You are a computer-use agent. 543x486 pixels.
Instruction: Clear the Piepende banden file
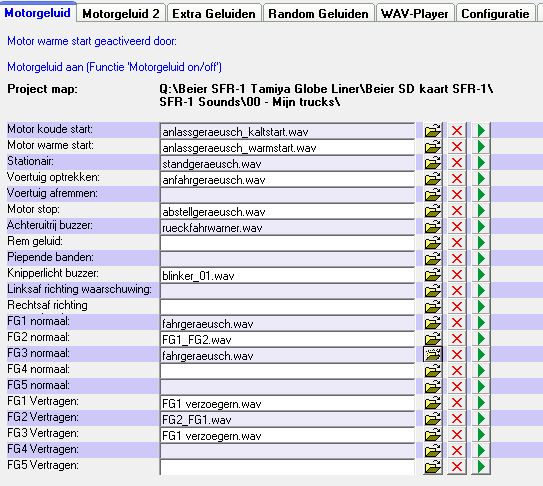[457, 258]
